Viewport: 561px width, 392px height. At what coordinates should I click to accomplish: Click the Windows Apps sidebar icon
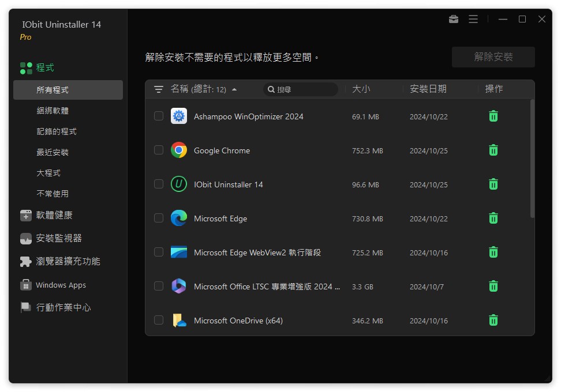26,285
